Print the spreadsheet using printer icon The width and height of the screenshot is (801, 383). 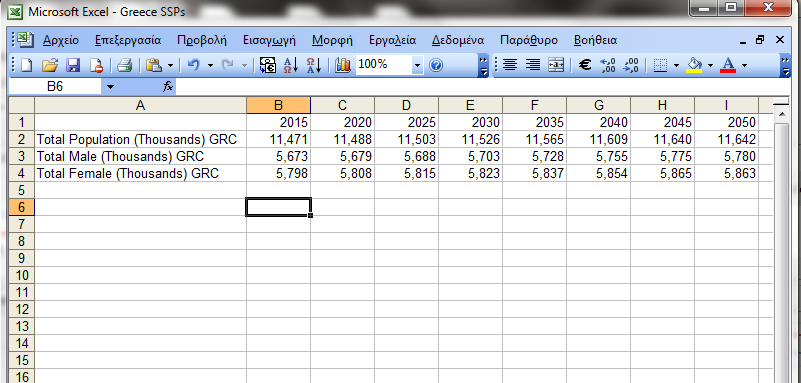125,65
